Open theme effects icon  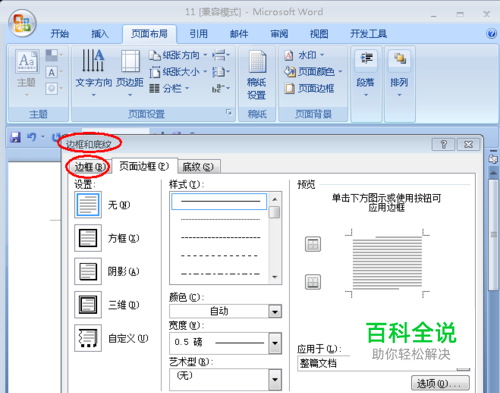pos(53,89)
